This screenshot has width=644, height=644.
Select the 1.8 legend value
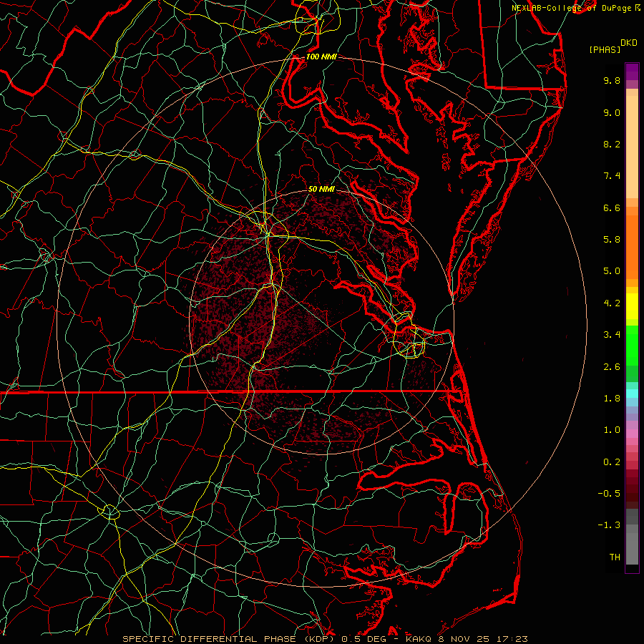click(x=612, y=399)
